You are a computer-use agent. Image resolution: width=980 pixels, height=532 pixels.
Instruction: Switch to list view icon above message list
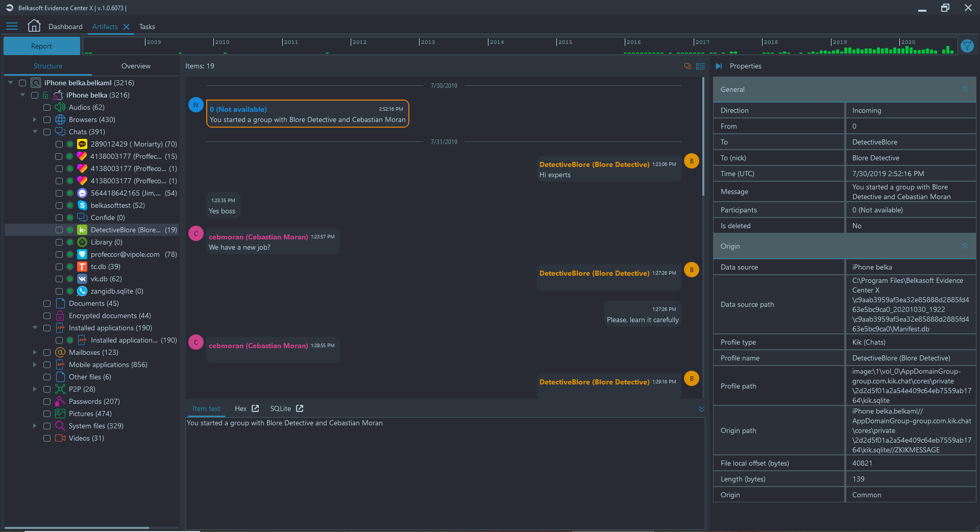pos(700,66)
